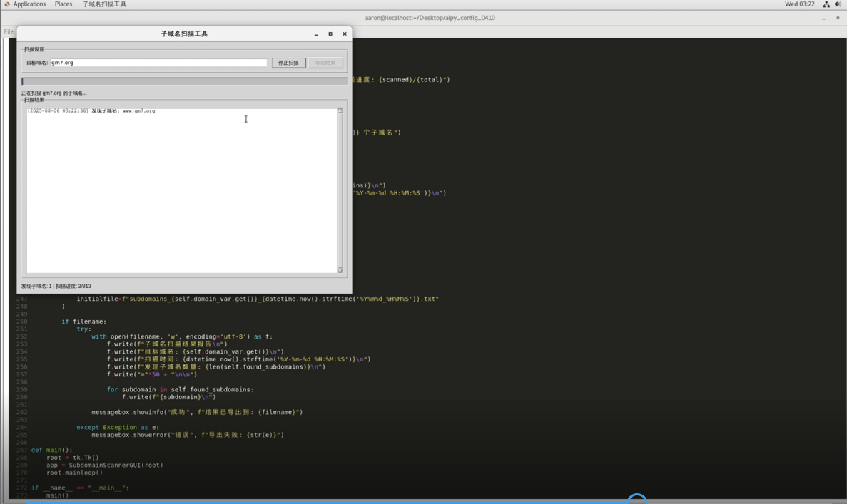Click the terminal title aaron@localhost:~/Desktop/aipy_config_0410
Image resolution: width=847 pixels, height=504 pixels.
point(430,18)
